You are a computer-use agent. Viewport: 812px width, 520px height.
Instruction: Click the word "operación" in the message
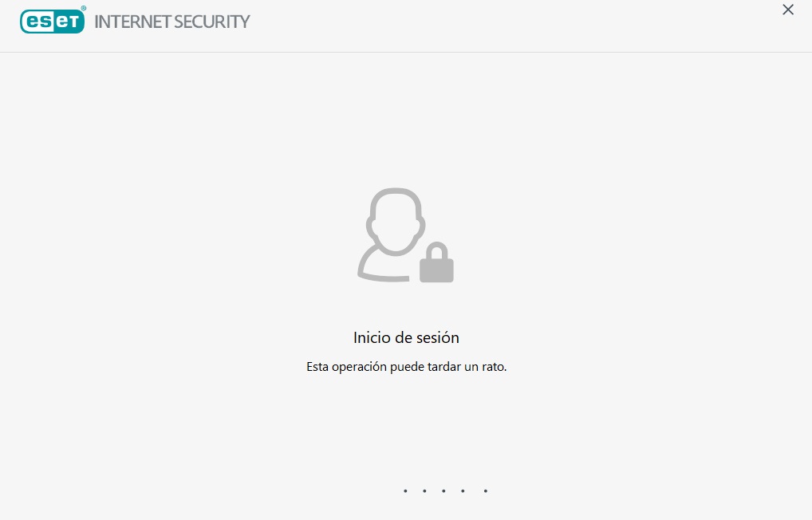pyautogui.click(x=359, y=367)
